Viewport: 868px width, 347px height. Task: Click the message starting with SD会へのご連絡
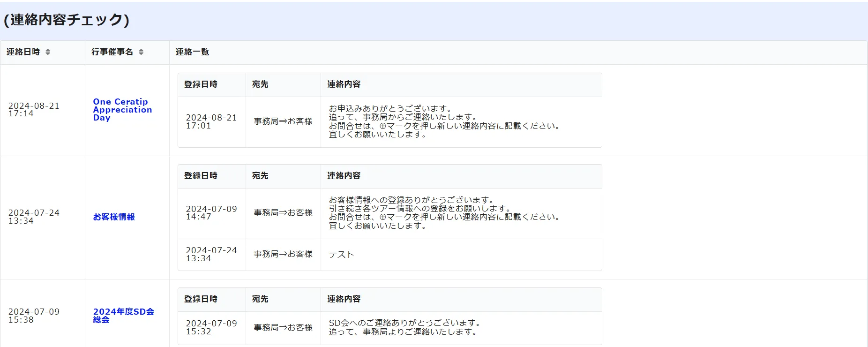coord(404,327)
